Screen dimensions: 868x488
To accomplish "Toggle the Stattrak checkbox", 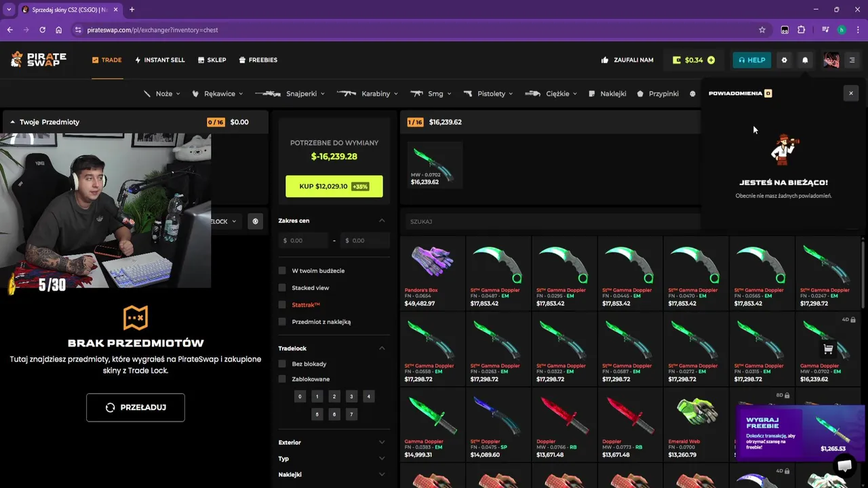I will click(282, 304).
